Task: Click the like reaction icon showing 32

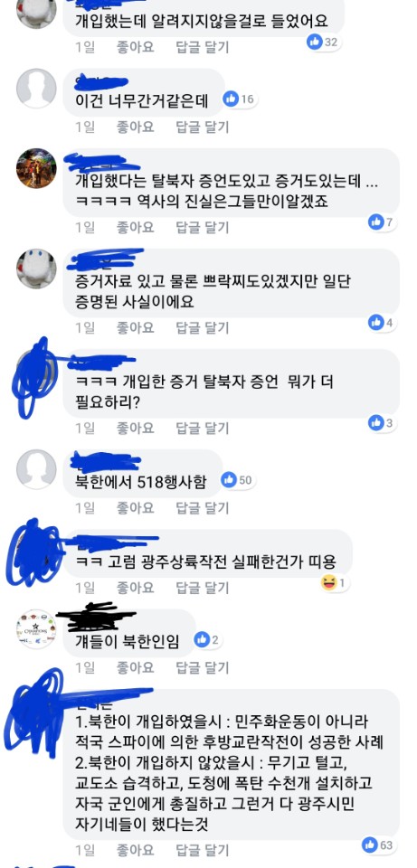Action: point(315,42)
